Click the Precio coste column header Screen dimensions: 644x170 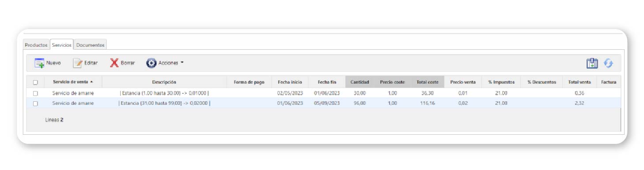392,82
